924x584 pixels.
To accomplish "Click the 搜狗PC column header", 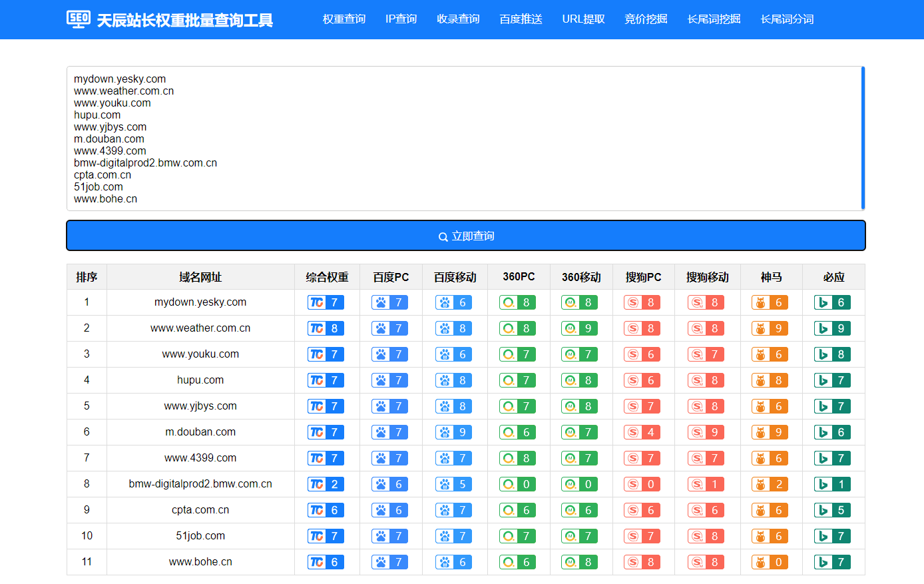I will coord(643,277).
